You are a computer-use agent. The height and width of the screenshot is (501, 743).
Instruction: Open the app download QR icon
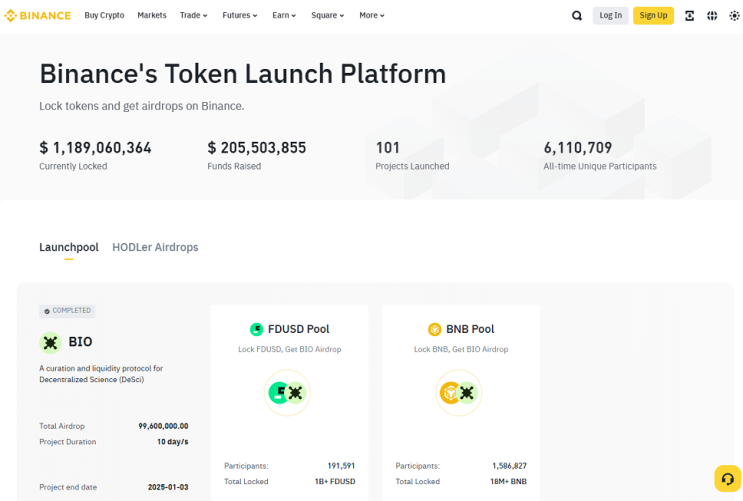click(689, 16)
